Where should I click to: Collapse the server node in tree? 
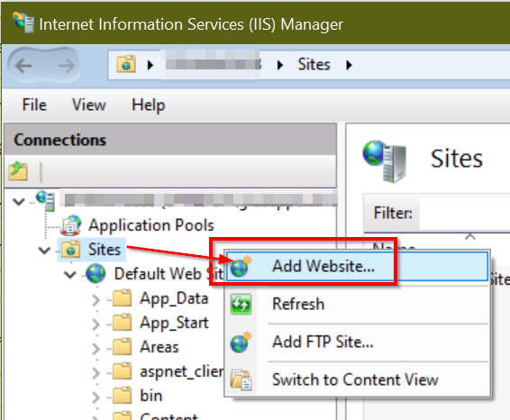[19, 202]
